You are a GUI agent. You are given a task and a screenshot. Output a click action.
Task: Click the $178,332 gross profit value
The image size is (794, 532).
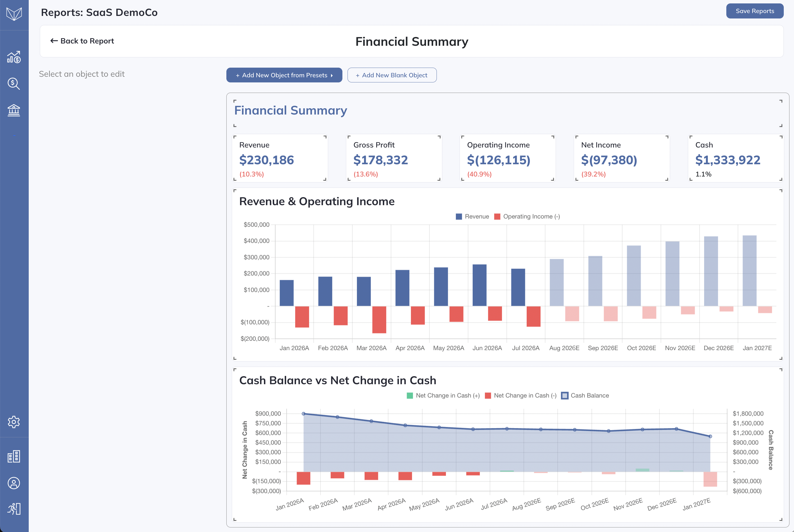(381, 160)
